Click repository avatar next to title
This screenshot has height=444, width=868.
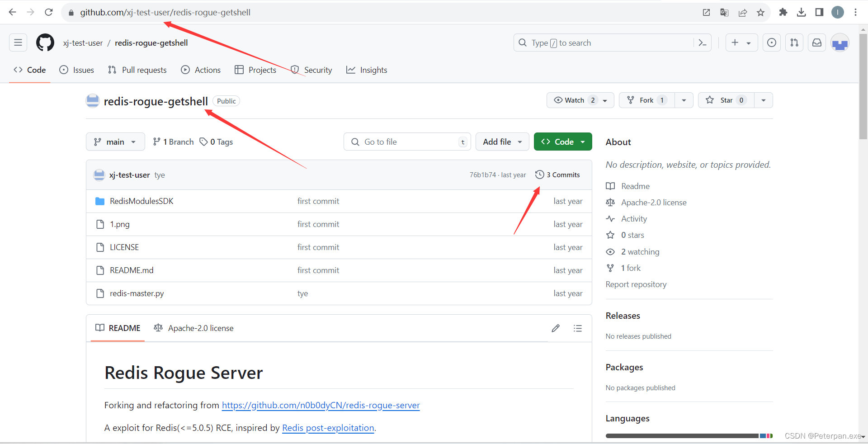(x=93, y=101)
